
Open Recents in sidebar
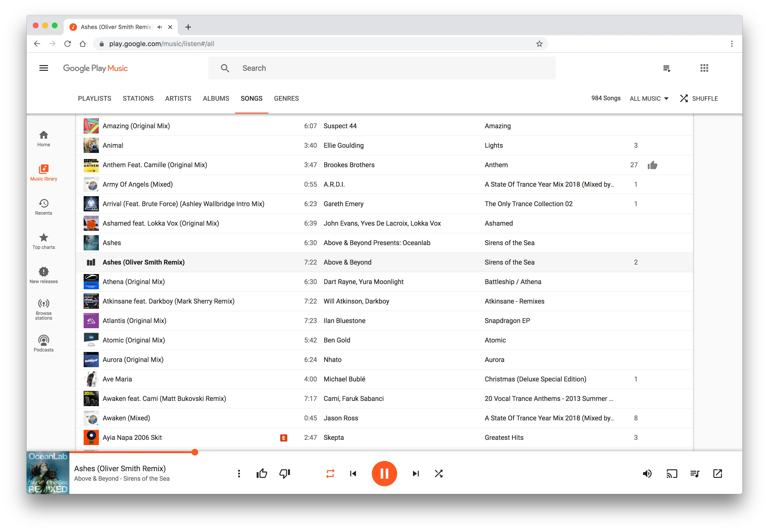point(44,207)
